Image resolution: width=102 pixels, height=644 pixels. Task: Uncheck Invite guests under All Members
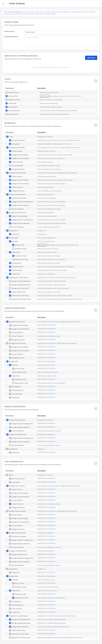(10, 144)
